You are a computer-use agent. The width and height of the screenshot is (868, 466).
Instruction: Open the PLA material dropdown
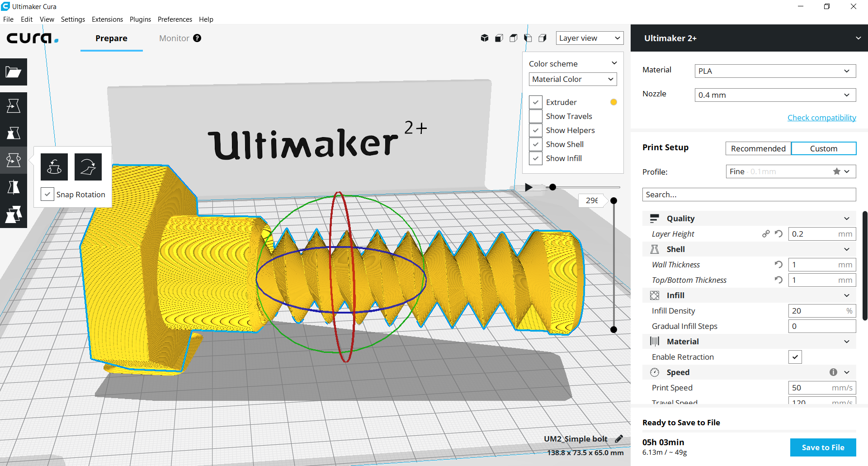775,71
